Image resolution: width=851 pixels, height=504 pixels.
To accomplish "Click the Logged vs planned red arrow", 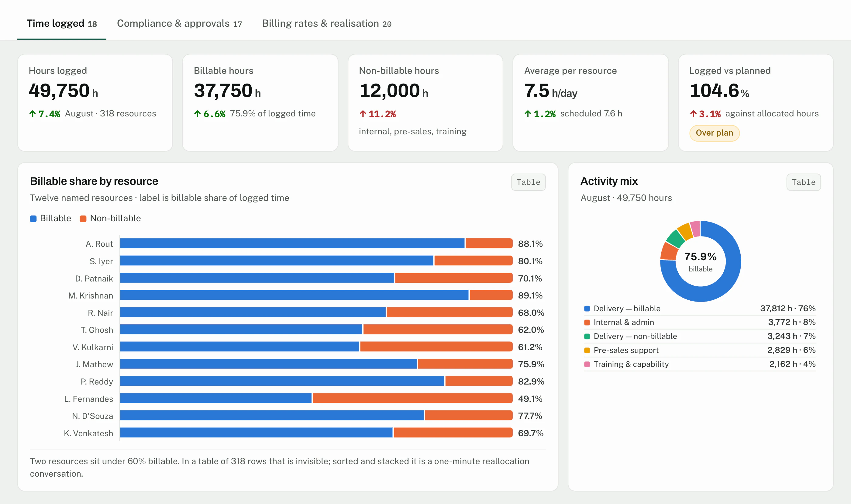I will tap(693, 114).
